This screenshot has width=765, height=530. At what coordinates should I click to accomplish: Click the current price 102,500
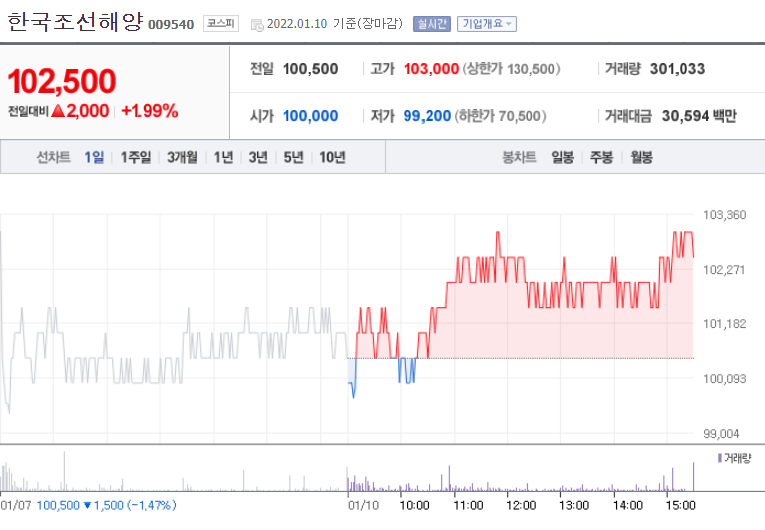62,81
